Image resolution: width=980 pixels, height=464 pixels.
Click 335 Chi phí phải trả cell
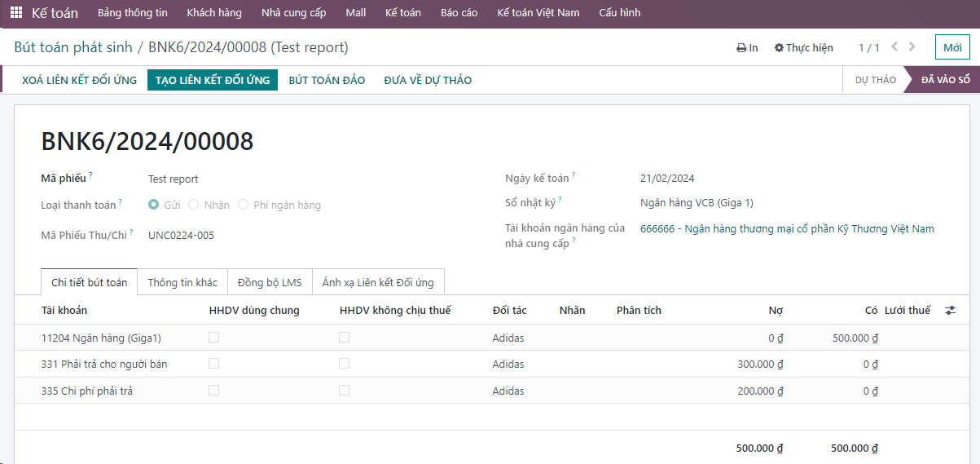click(87, 391)
